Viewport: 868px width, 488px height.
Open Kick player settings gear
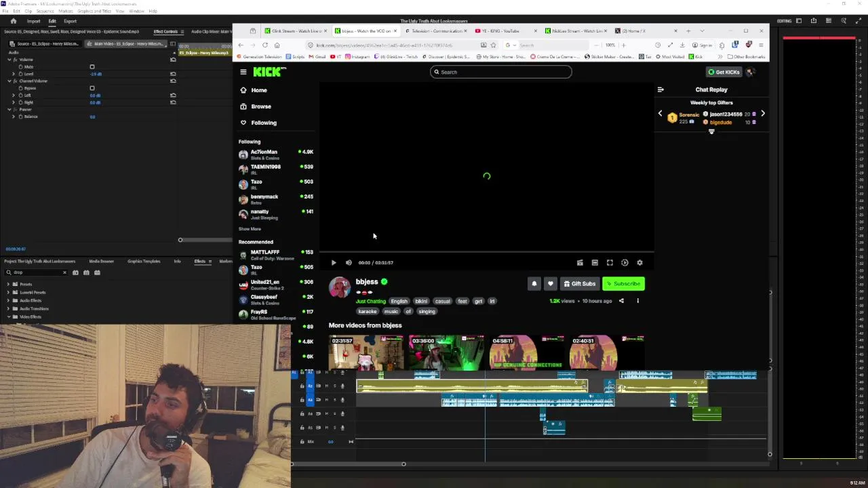639,263
